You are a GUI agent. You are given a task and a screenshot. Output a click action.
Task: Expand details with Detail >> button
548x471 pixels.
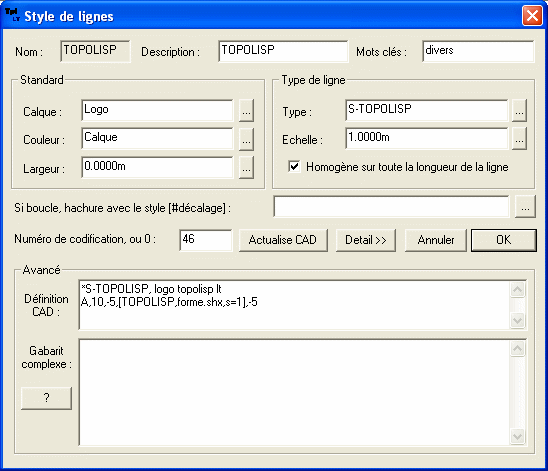(x=366, y=240)
